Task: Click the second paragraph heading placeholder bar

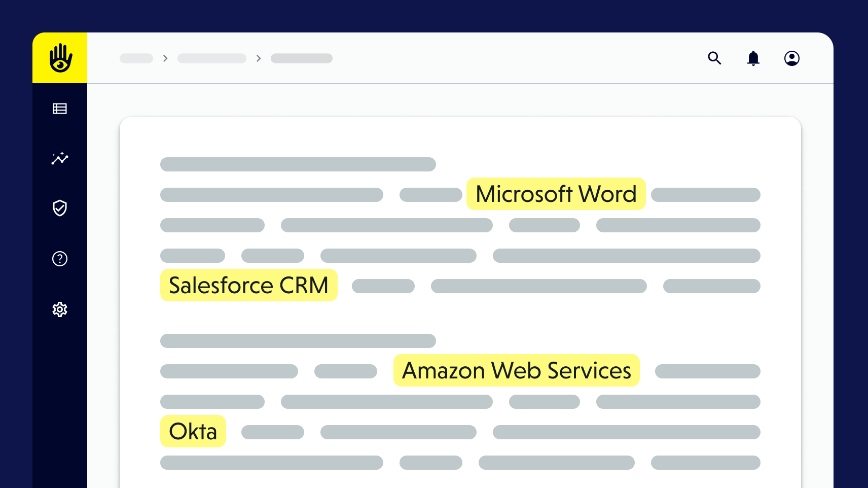Action: (298, 341)
